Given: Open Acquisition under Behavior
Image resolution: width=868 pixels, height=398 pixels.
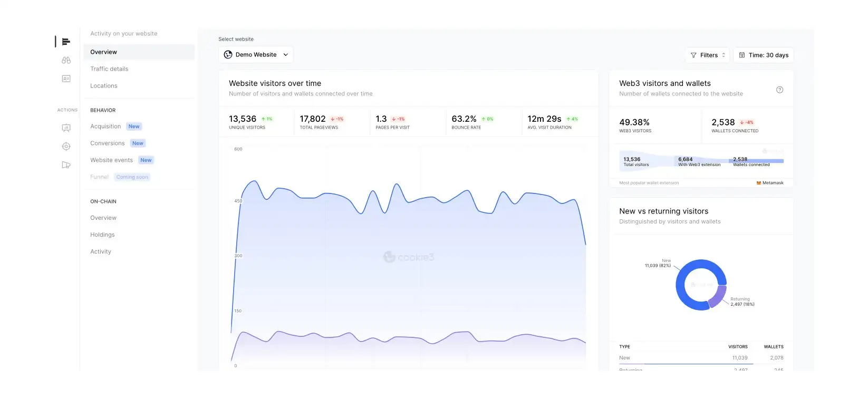Looking at the screenshot, I should coord(105,127).
